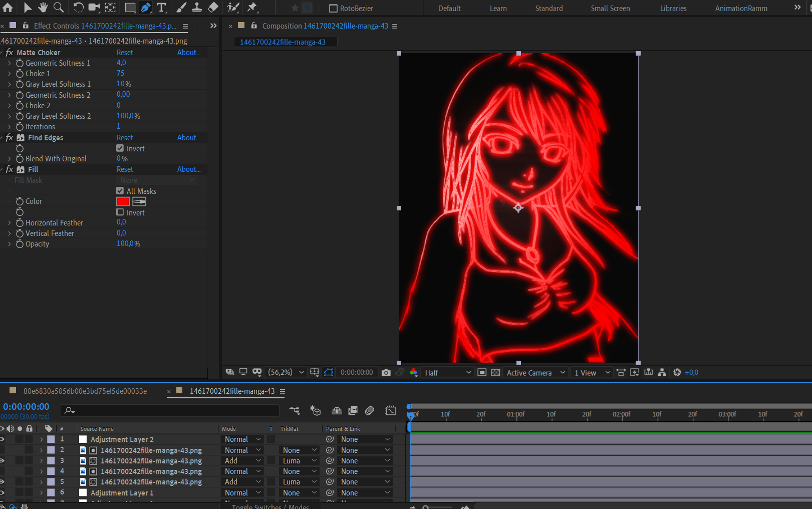Uncheck the All Masks checkbox
This screenshot has width=812, height=509.
[x=120, y=191]
